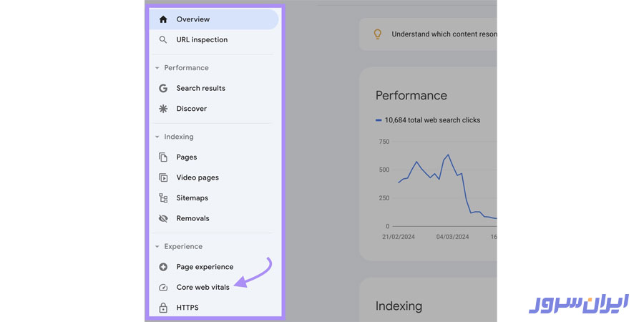Click the Video pages icon
The width and height of the screenshot is (644, 322).
[x=163, y=177]
